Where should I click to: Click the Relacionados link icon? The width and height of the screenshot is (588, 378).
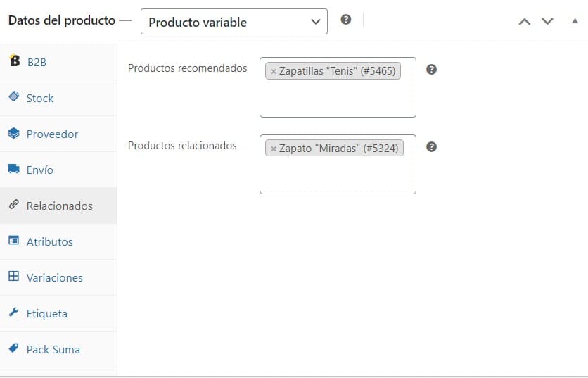tap(13, 204)
